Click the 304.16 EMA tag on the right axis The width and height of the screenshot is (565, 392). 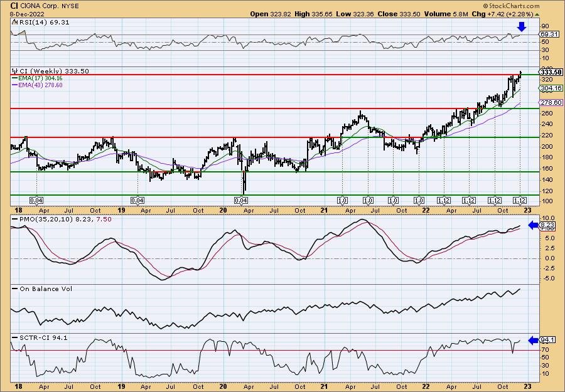pyautogui.click(x=550, y=88)
